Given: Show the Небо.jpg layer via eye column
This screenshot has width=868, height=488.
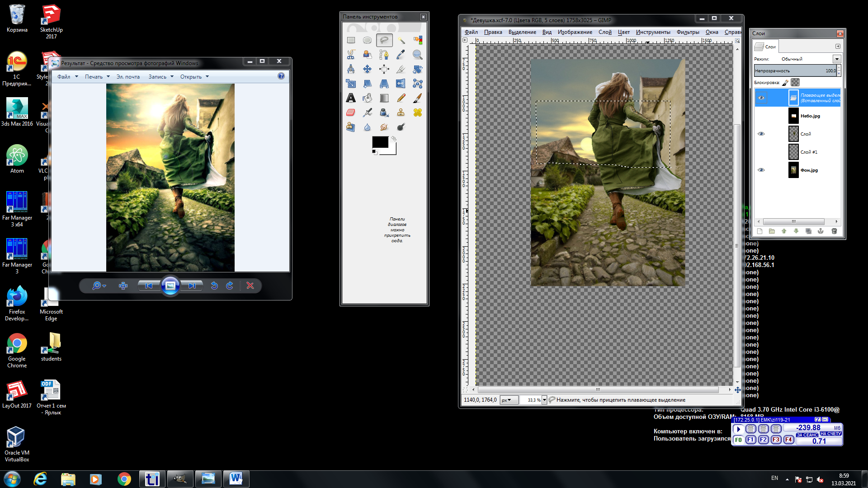Looking at the screenshot, I should [x=761, y=116].
